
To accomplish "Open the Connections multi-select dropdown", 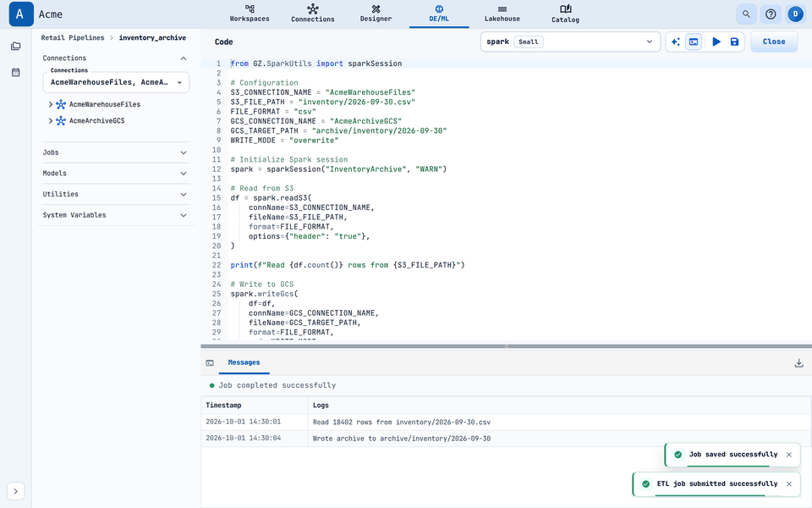I will click(x=116, y=82).
